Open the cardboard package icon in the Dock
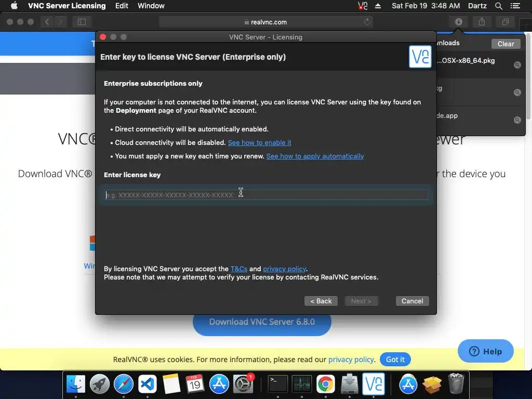 [432, 384]
